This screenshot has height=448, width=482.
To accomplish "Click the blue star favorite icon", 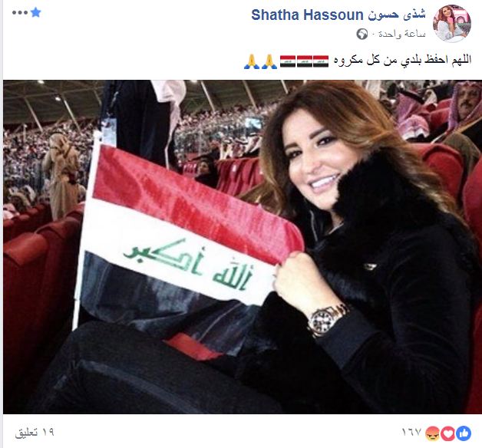I will pos(35,12).
